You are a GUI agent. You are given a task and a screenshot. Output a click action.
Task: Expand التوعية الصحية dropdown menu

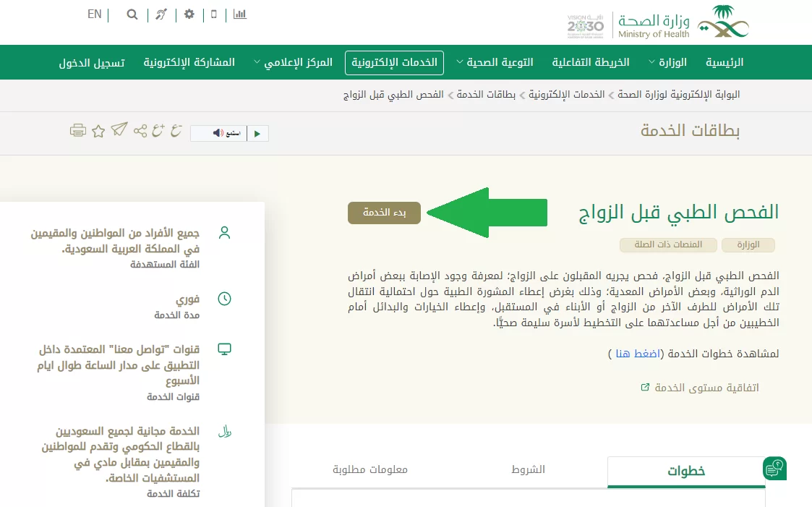coord(495,62)
